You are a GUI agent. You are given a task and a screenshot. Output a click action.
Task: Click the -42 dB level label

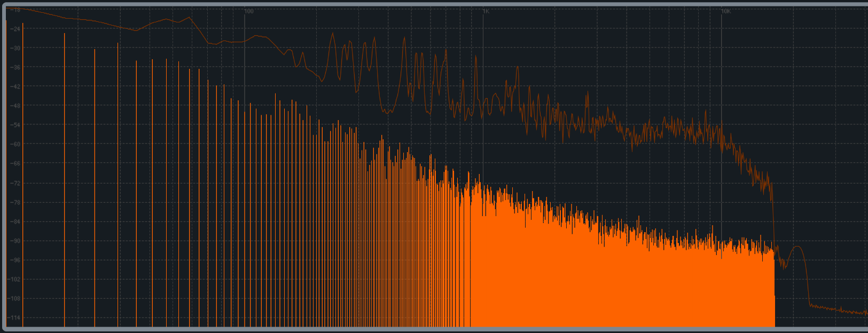point(15,86)
